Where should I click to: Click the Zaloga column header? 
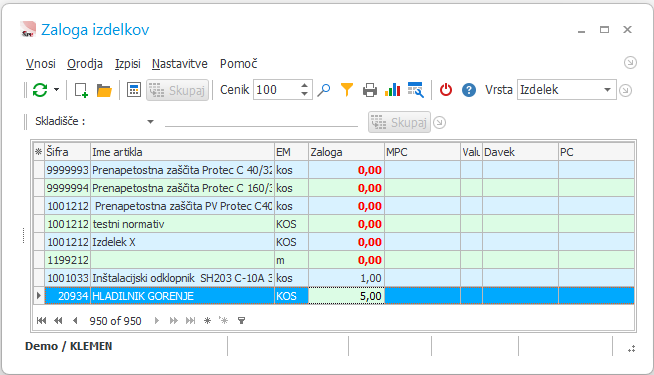coord(347,152)
